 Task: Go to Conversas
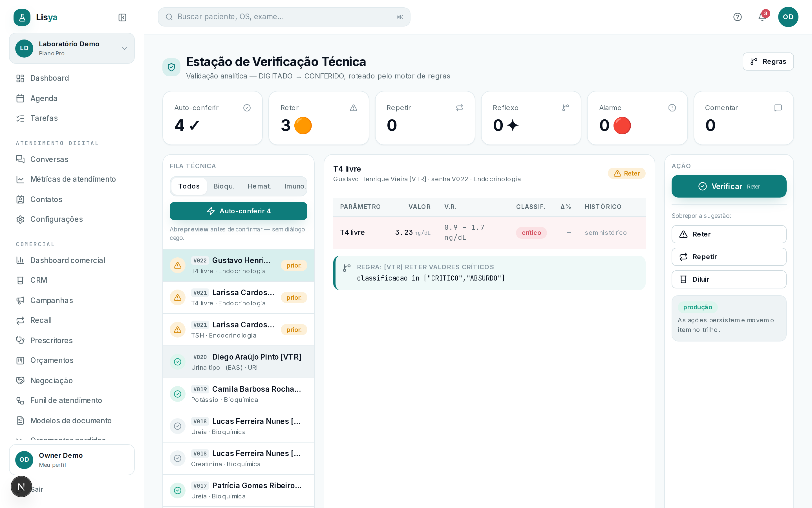[72, 159]
